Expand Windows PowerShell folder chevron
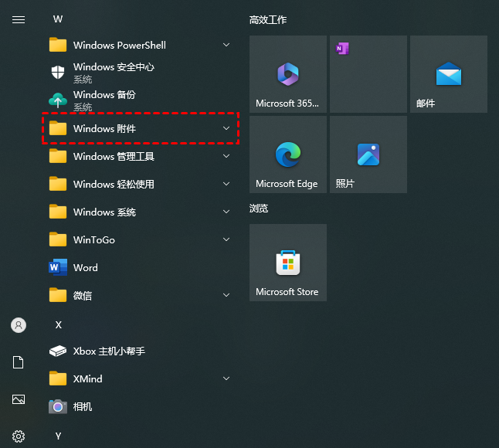Image resolution: width=499 pixels, height=448 pixels. (226, 45)
